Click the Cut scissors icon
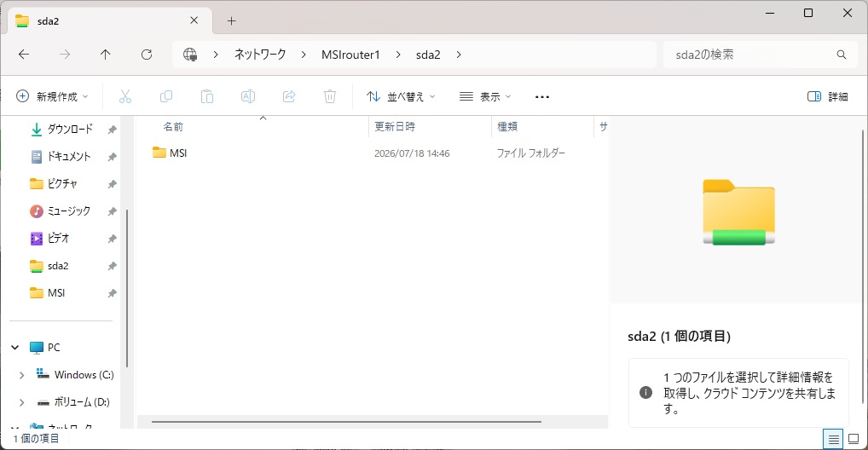 click(x=125, y=96)
